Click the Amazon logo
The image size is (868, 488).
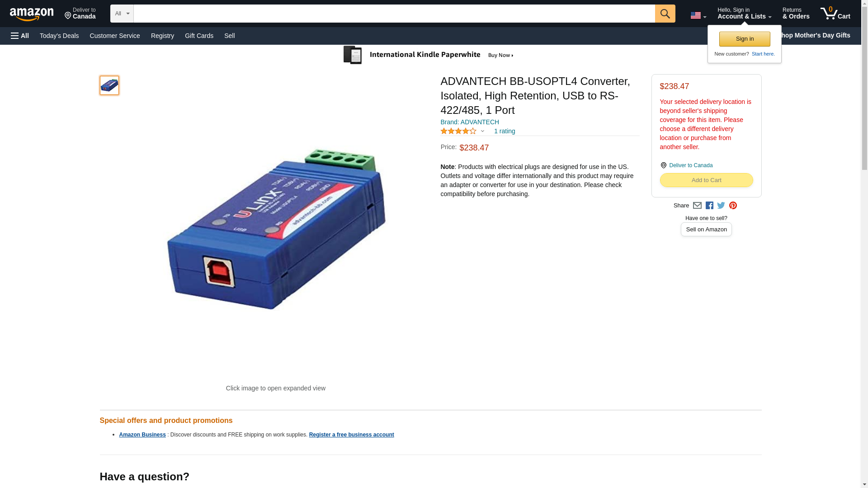coord(32,14)
